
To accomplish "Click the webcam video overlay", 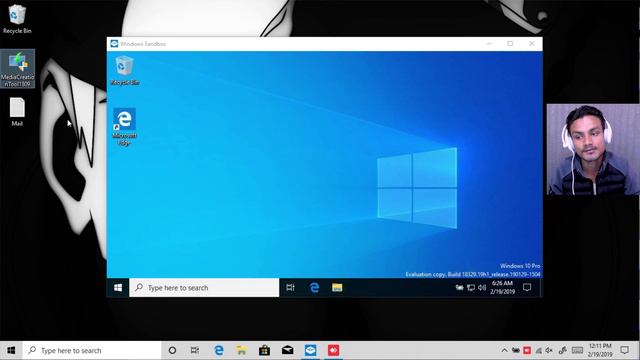I will pyautogui.click(x=593, y=149).
